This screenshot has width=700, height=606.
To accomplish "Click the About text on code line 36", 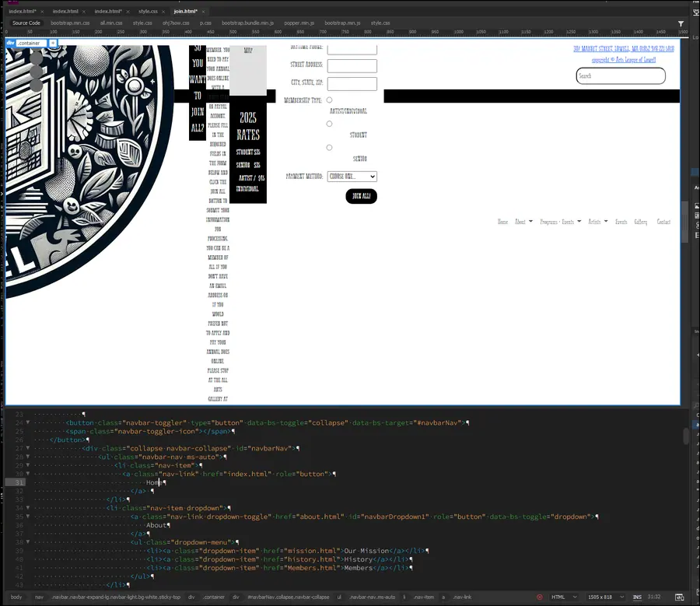I will [x=156, y=525].
